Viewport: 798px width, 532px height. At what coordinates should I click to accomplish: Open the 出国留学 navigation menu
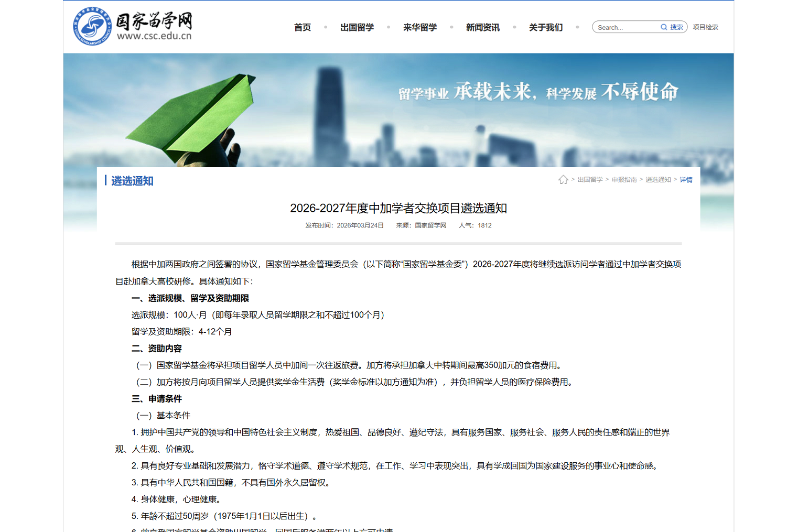coord(357,27)
